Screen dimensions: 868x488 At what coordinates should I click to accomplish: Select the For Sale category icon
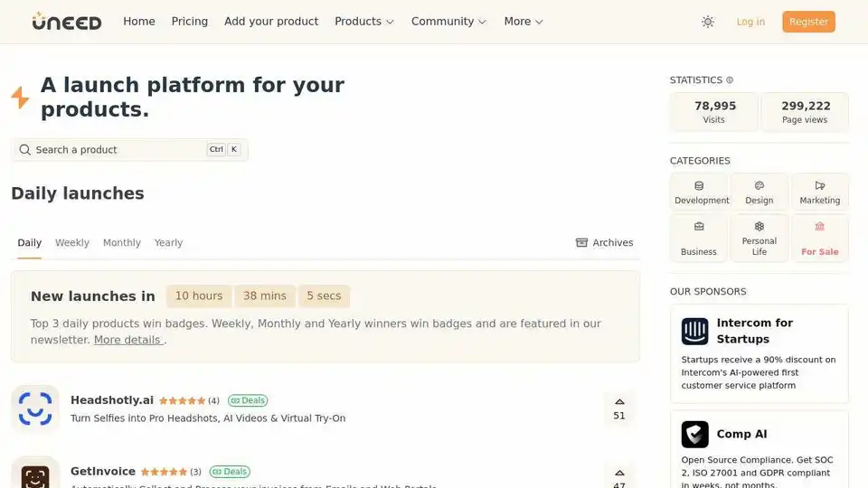(820, 226)
